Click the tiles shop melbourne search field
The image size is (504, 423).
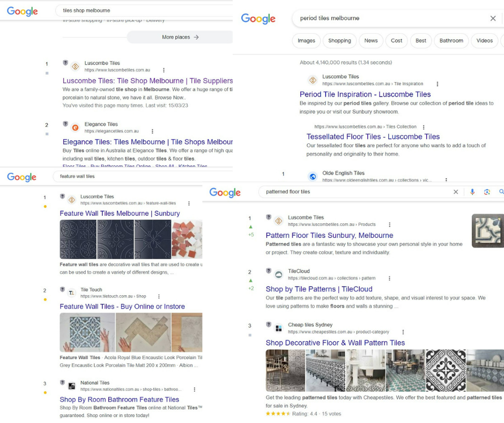[x=144, y=10]
